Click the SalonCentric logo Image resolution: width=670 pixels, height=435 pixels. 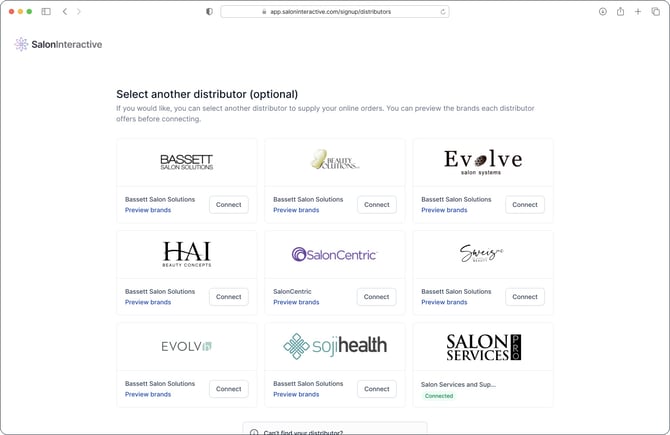click(x=335, y=254)
